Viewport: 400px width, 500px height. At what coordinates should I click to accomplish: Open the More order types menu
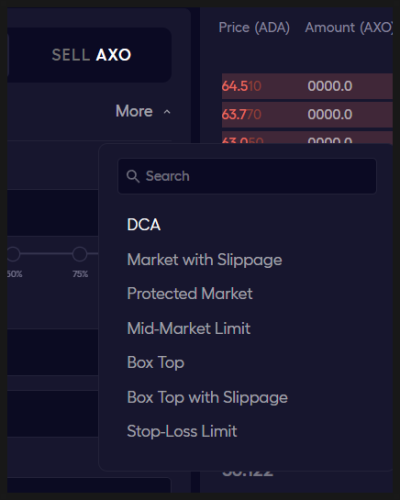(134, 111)
